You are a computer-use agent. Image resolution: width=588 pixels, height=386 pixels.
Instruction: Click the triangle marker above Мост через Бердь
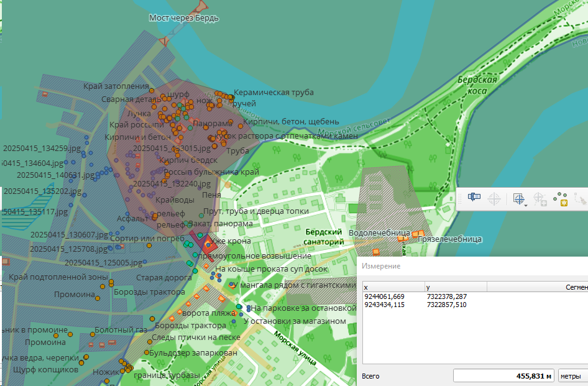tap(201, 7)
